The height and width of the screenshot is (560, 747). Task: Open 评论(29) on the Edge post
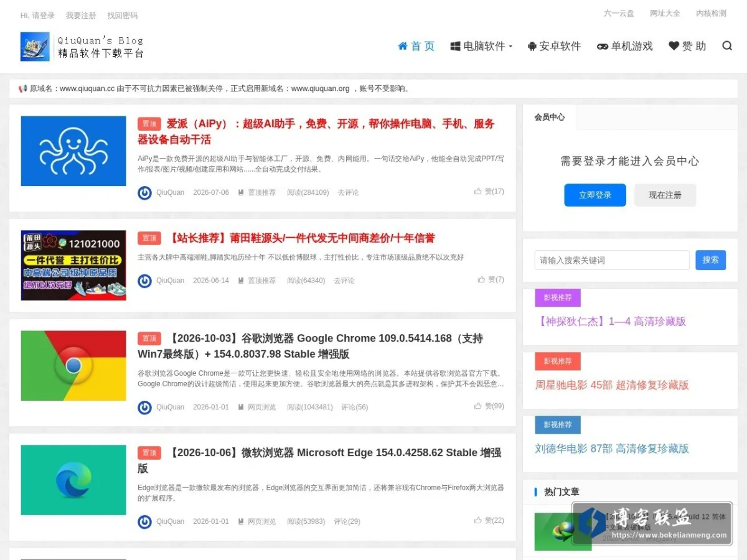tap(347, 522)
